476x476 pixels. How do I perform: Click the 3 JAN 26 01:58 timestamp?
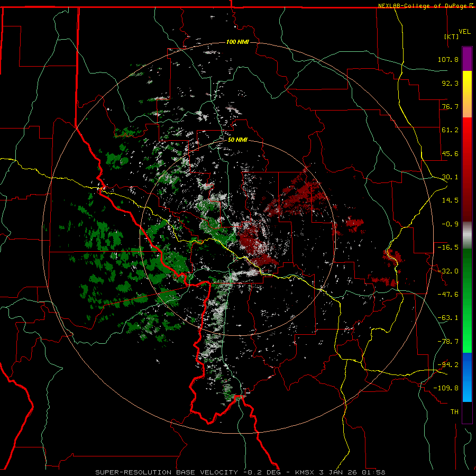click(x=352, y=472)
